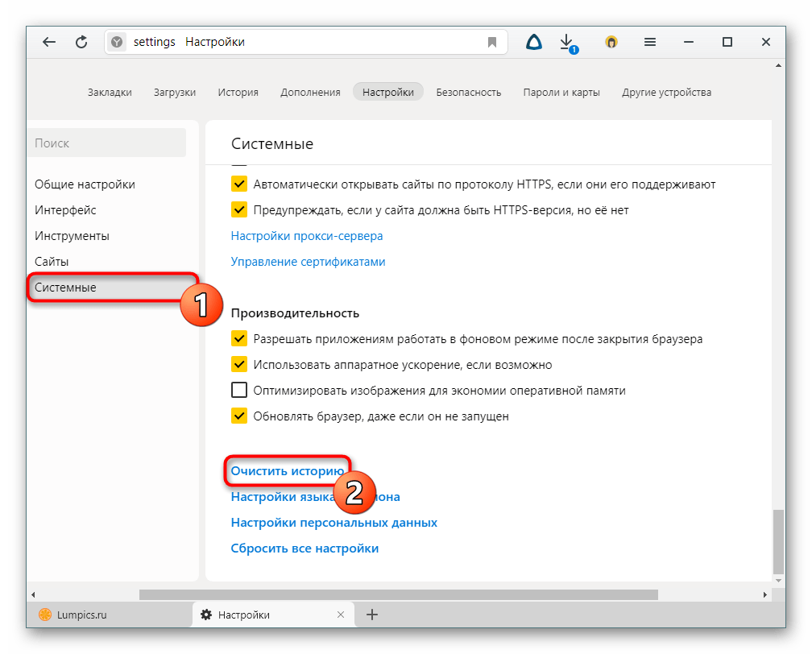Enable image optimization for memory saving
Viewport: 812px width, 654px height.
click(239, 391)
